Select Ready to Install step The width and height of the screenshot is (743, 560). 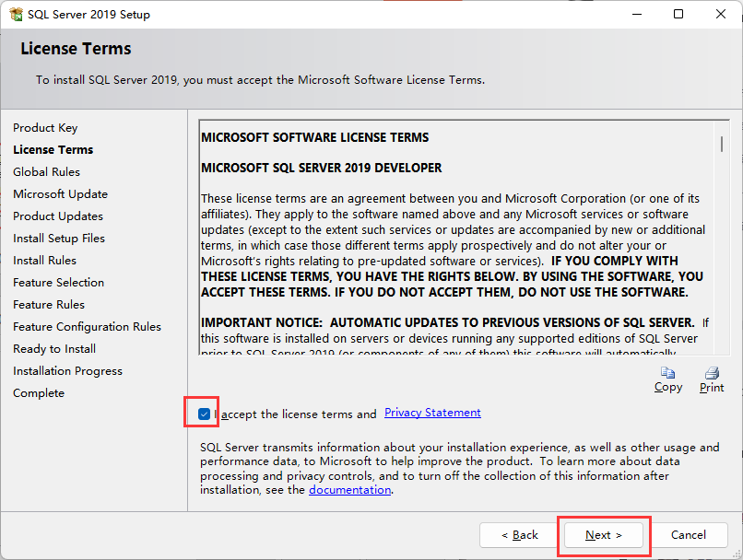(54, 349)
